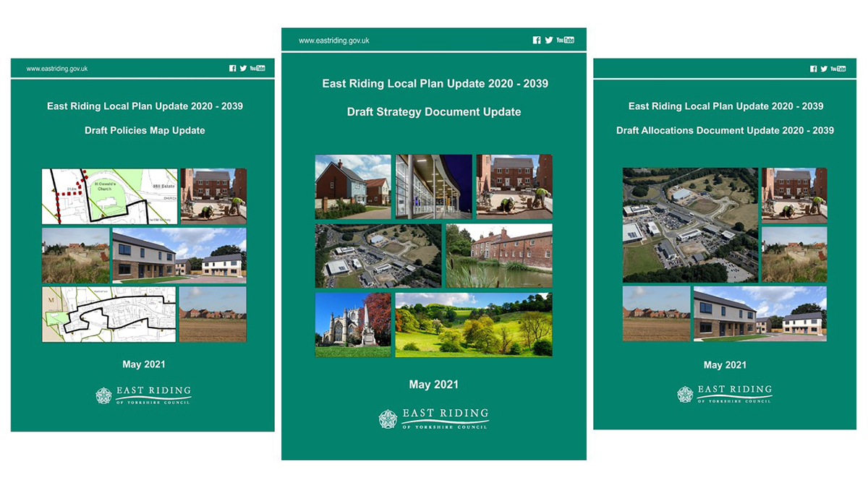Click the East Riding logo on the right cover

[x=725, y=393]
